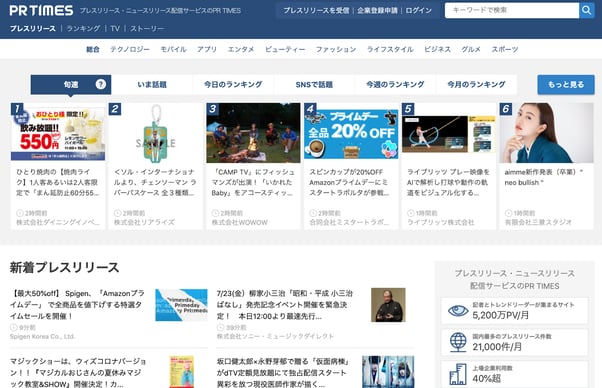Select プレスリリース in top navigation
The width and height of the screenshot is (602, 388).
tap(33, 28)
